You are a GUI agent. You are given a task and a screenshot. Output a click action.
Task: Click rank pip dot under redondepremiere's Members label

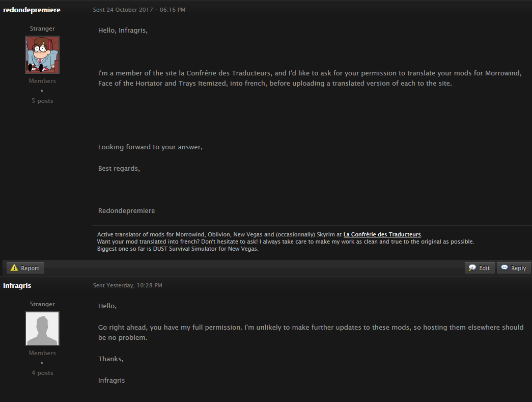[42, 91]
